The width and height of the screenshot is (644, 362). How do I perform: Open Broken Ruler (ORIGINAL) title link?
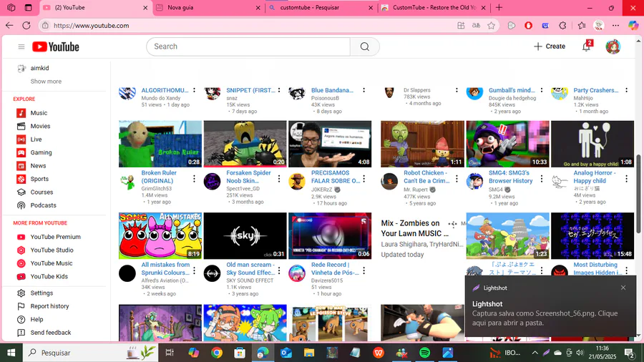(159, 177)
